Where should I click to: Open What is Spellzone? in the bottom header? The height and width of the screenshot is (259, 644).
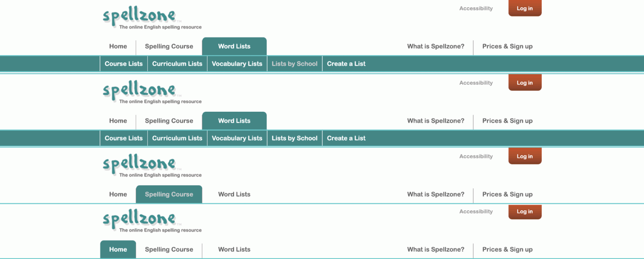pyautogui.click(x=436, y=249)
